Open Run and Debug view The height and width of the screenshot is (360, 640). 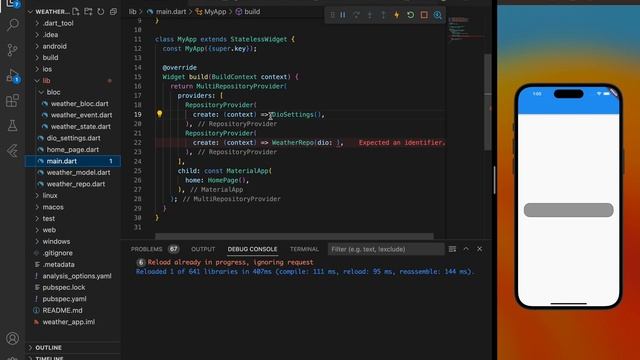point(13,76)
